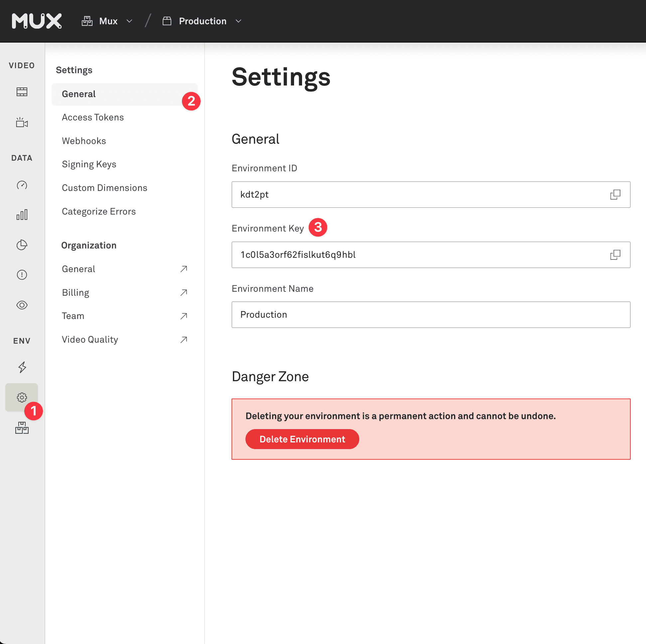
Task: Copy the Environment ID value
Action: point(615,195)
